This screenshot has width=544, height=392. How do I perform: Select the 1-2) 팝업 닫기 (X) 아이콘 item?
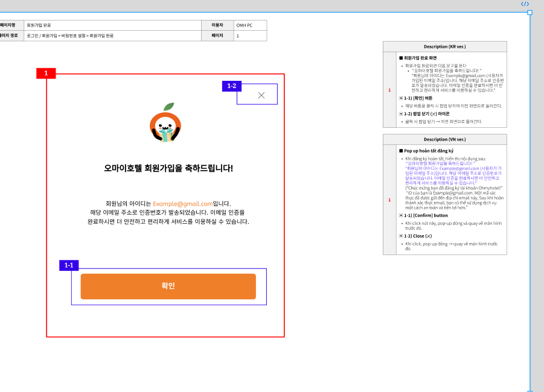tap(424, 114)
